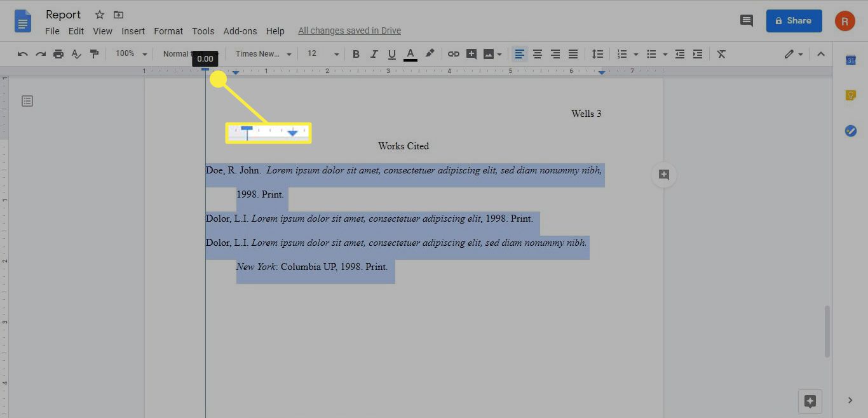Click the blue Share button

pyautogui.click(x=794, y=20)
